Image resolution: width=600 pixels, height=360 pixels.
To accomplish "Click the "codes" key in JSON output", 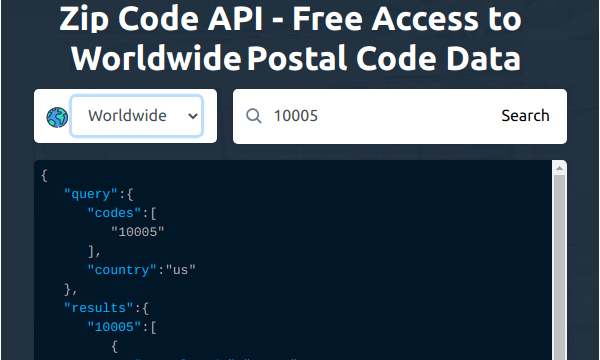I will pyautogui.click(x=114, y=213).
